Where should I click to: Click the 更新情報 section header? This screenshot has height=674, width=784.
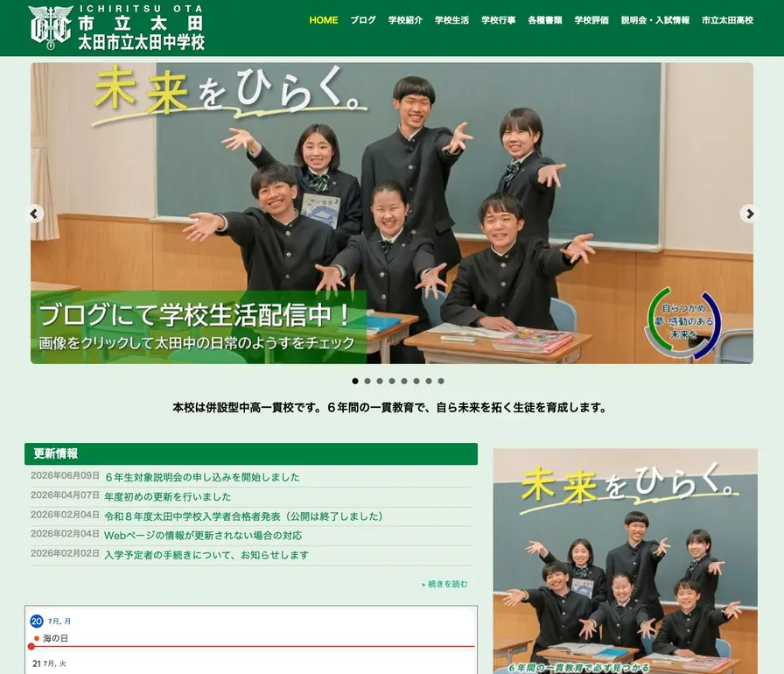click(x=251, y=453)
